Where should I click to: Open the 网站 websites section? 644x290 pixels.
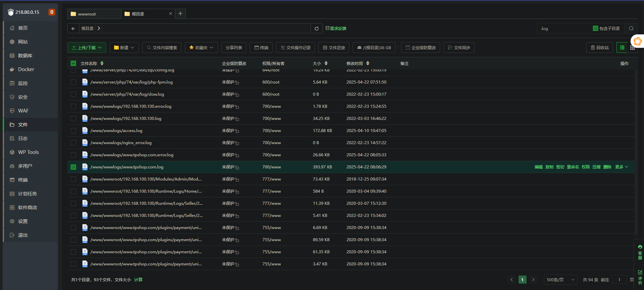(x=23, y=42)
